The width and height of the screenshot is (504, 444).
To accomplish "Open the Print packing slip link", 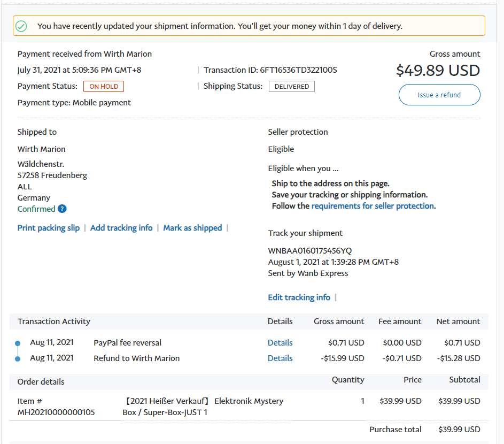I will coord(49,228).
